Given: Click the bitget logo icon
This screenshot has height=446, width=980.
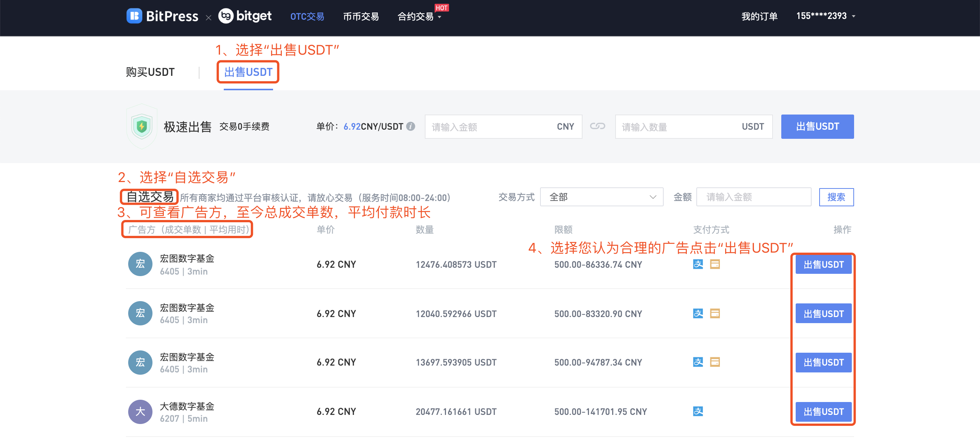Looking at the screenshot, I should (226, 16).
